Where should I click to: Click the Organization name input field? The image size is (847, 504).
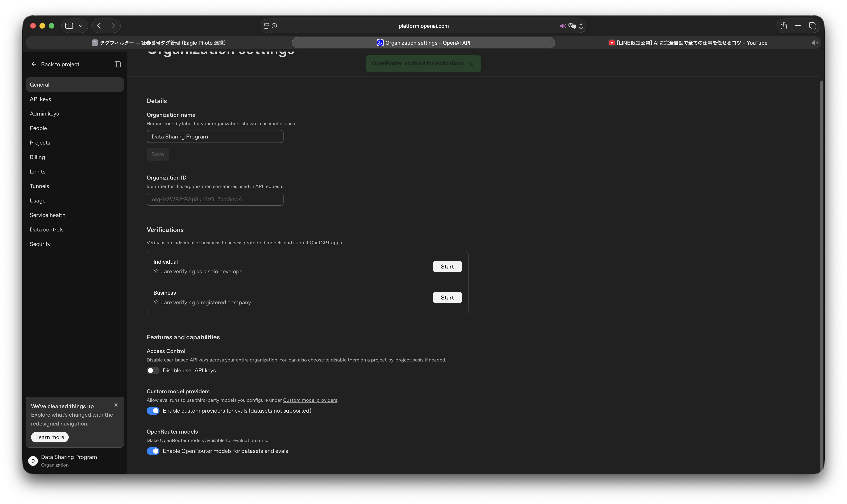point(215,136)
